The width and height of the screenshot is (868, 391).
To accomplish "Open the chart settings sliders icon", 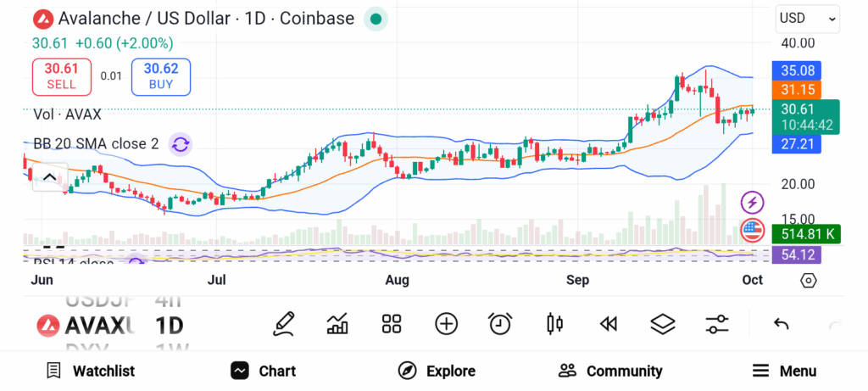I will point(717,323).
